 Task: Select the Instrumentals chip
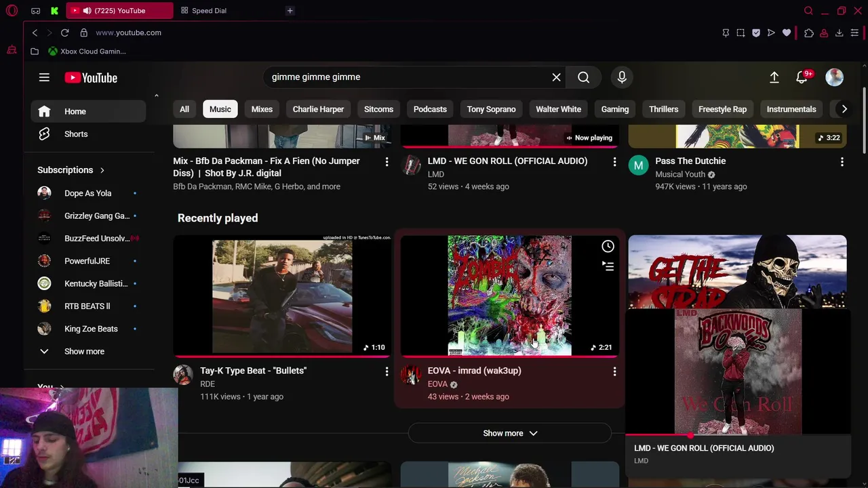791,109
